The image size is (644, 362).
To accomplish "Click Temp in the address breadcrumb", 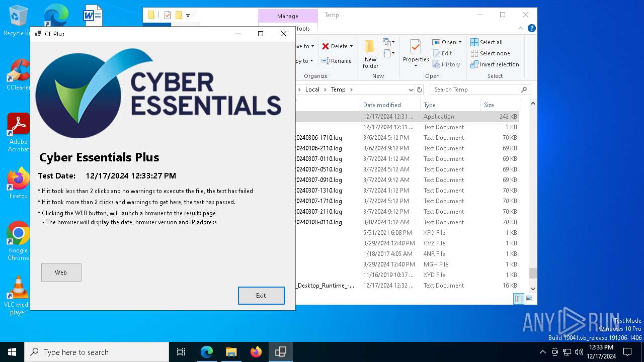I will tap(338, 89).
